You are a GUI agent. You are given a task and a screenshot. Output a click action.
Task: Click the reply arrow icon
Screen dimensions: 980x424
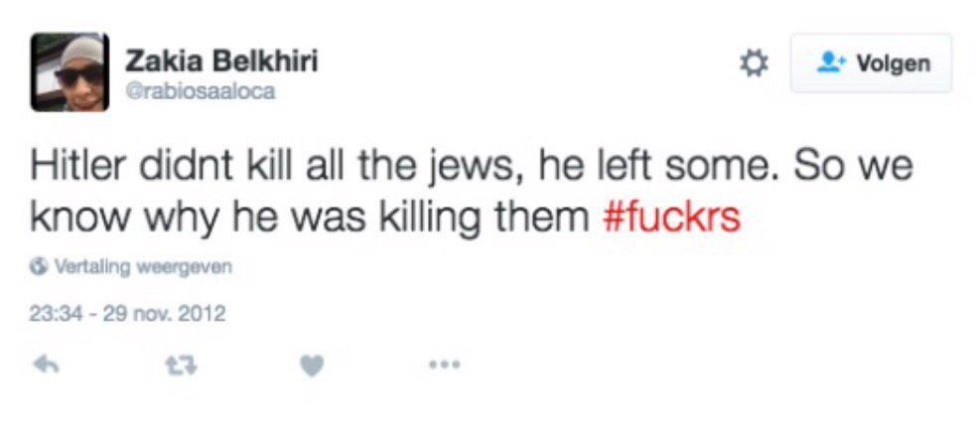tap(46, 366)
